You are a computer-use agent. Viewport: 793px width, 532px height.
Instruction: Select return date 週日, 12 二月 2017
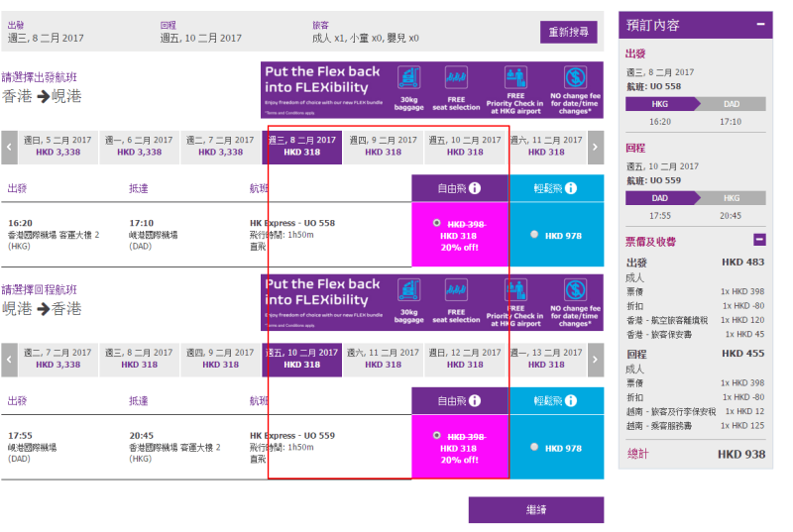pos(465,360)
